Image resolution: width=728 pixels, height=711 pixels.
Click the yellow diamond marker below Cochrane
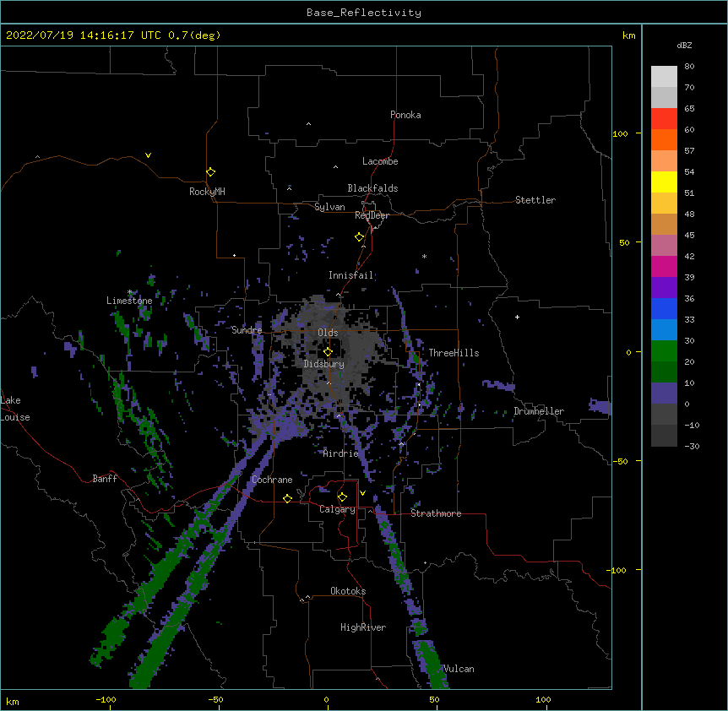click(x=287, y=498)
